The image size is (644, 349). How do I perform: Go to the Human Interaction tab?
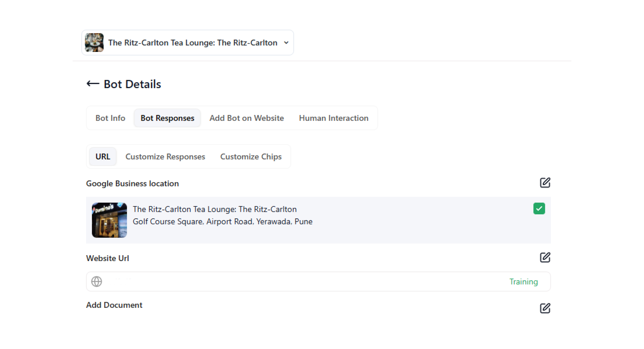(x=333, y=118)
